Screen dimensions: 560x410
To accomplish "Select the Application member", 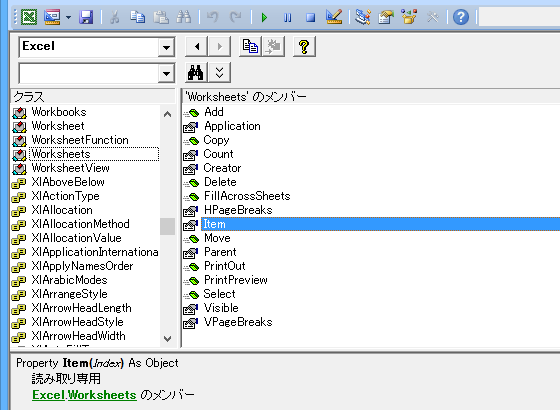I will (232, 126).
